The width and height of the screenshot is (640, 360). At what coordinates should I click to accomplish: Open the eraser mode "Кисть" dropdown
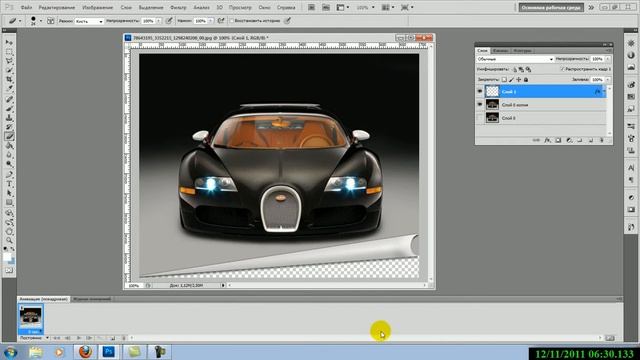click(x=89, y=21)
